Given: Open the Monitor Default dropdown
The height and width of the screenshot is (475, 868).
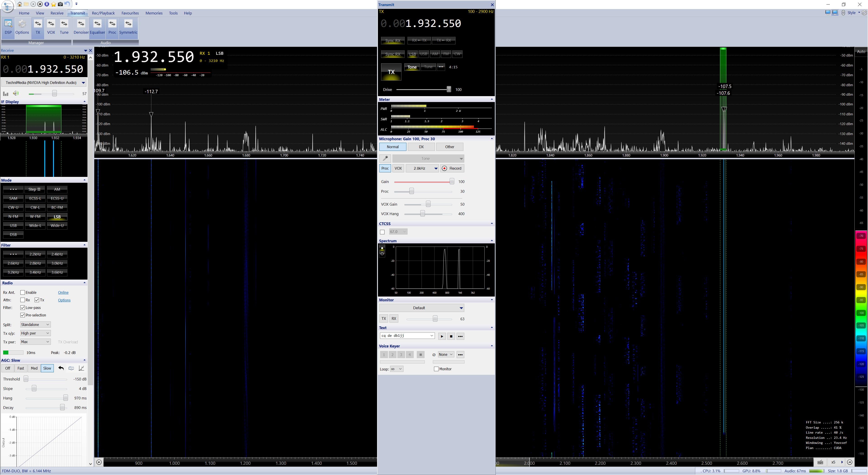Looking at the screenshot, I should tap(422, 308).
